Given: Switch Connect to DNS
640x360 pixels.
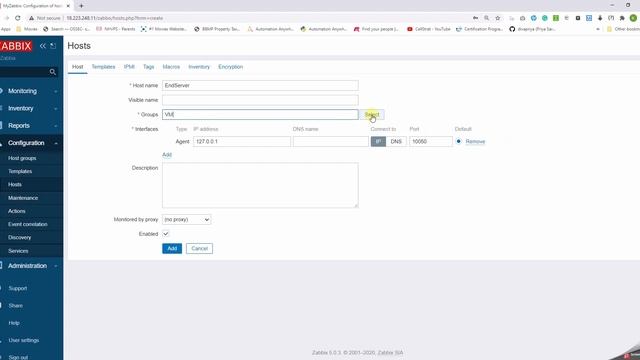Looking at the screenshot, I should tap(396, 141).
